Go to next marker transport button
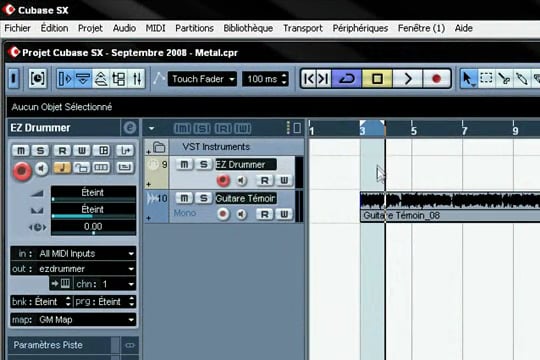This screenshot has height=360, width=540. [x=324, y=79]
